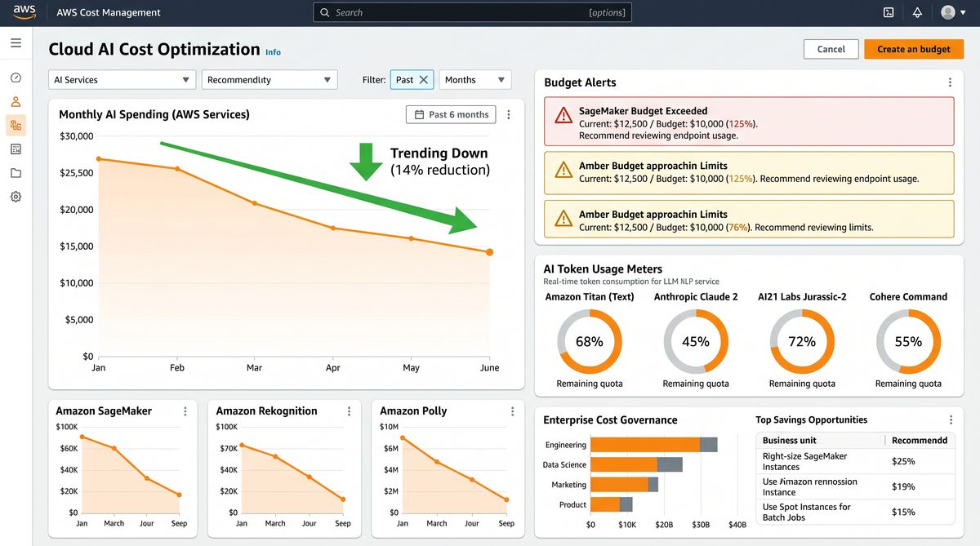
Task: Click the $19% savings value
Action: pyautogui.click(x=903, y=487)
